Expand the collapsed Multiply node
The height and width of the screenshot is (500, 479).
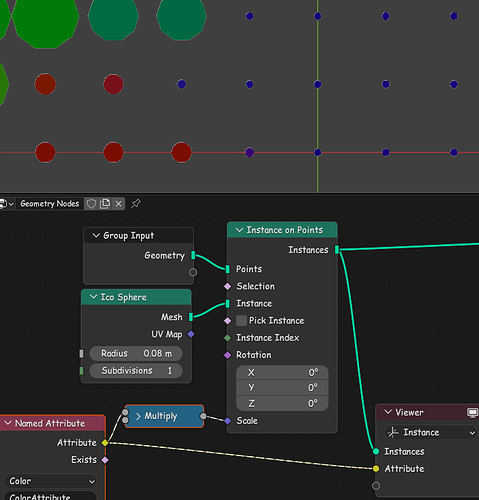tap(138, 416)
